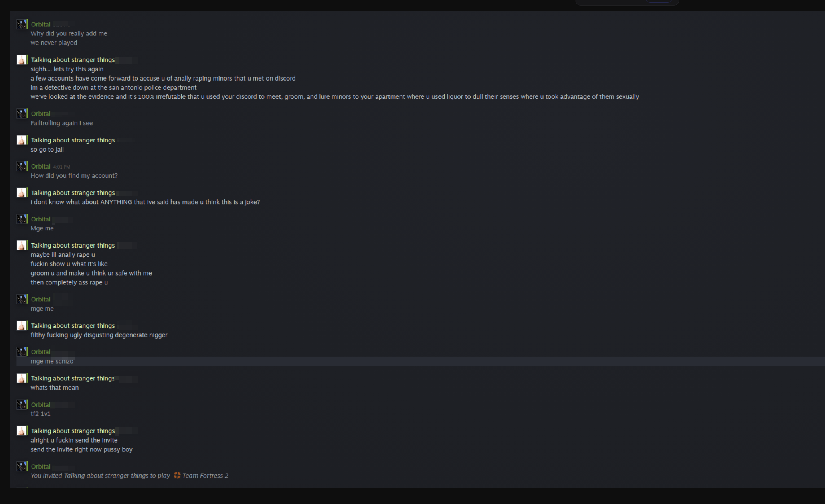Select the "Why did you really add me" message
Image resolution: width=825 pixels, height=504 pixels.
click(x=69, y=33)
